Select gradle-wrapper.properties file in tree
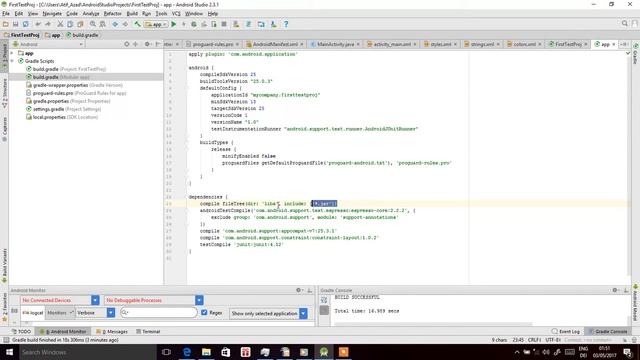Screen dimensions: 640x360 pyautogui.click(x=74, y=85)
